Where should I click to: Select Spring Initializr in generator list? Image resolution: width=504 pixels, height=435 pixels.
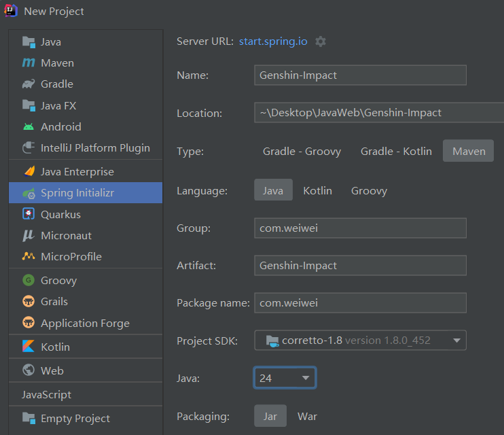pyautogui.click(x=86, y=193)
